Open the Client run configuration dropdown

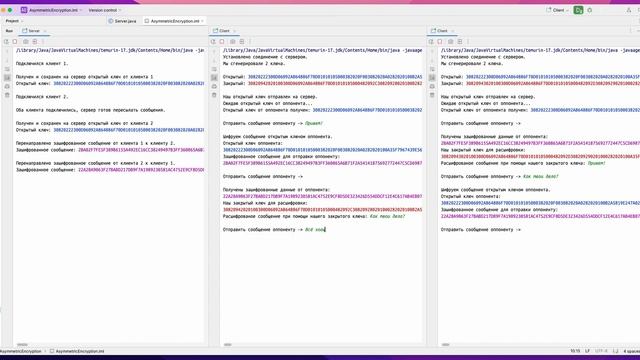pos(558,10)
